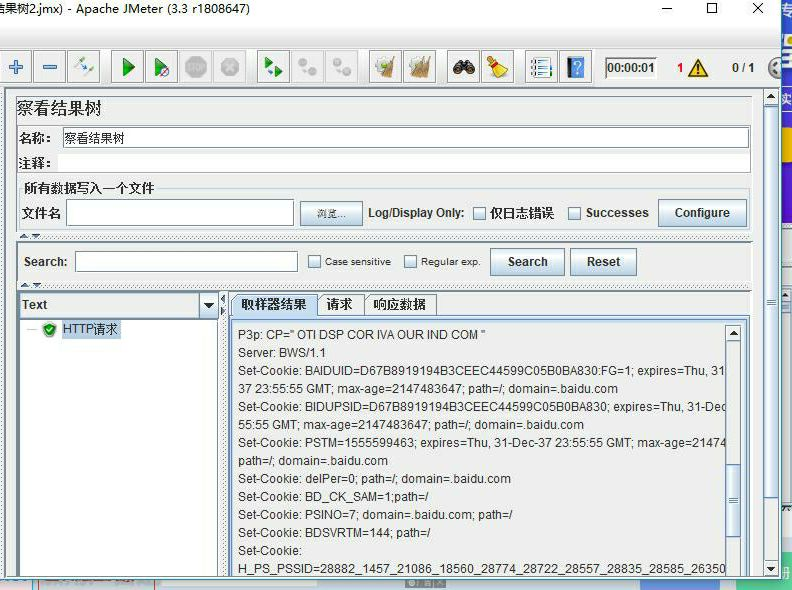Switch to 响应数据 tab

[400, 305]
